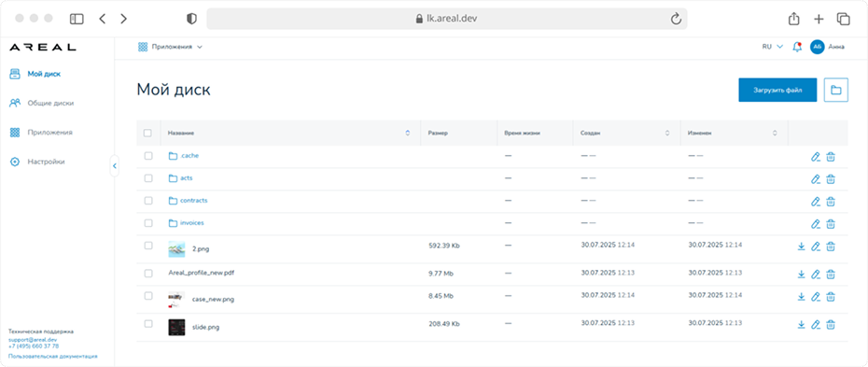Rename the acts folder
Image resolution: width=868 pixels, height=367 pixels.
click(815, 179)
